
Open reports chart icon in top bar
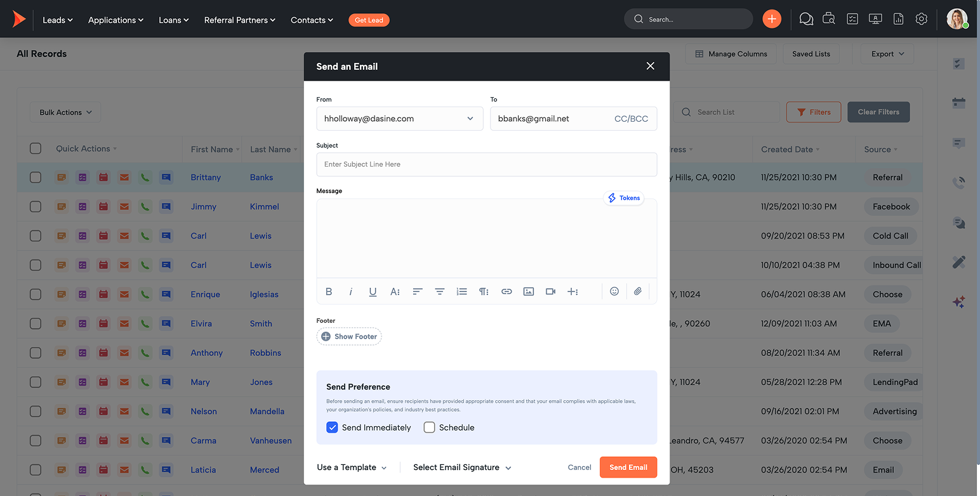[898, 19]
